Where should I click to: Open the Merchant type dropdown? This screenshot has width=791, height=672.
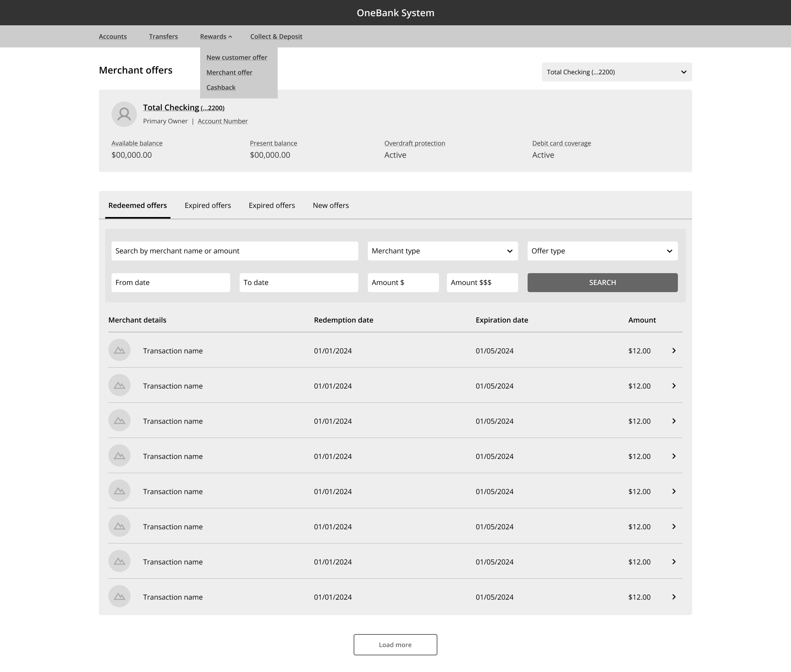442,251
